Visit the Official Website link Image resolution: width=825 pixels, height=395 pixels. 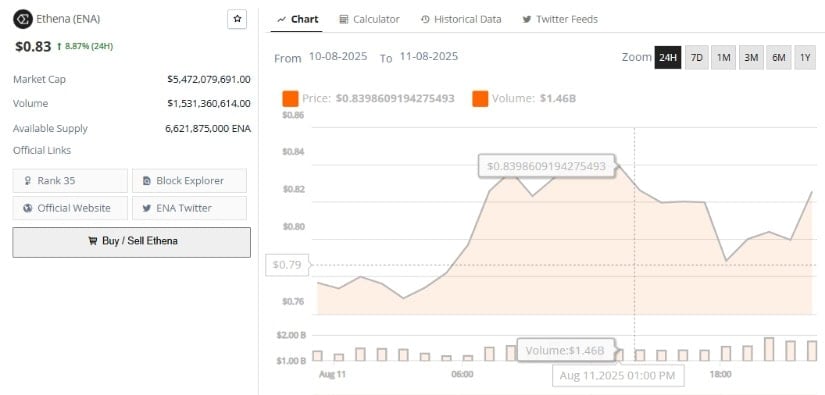tap(70, 208)
